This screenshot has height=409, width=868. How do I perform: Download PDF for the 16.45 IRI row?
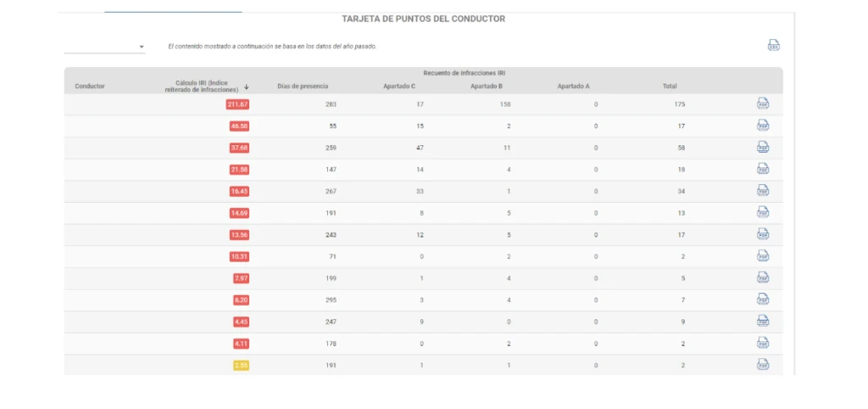(x=763, y=190)
